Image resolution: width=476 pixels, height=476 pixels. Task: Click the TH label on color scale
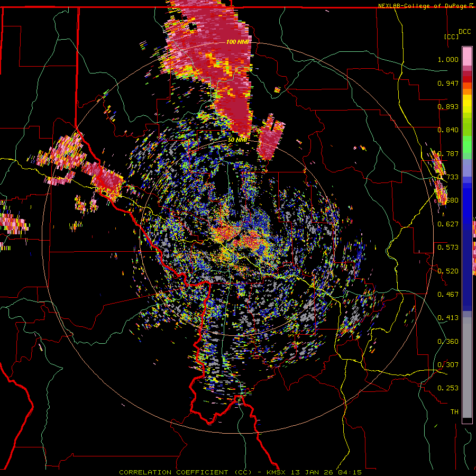[x=454, y=412]
